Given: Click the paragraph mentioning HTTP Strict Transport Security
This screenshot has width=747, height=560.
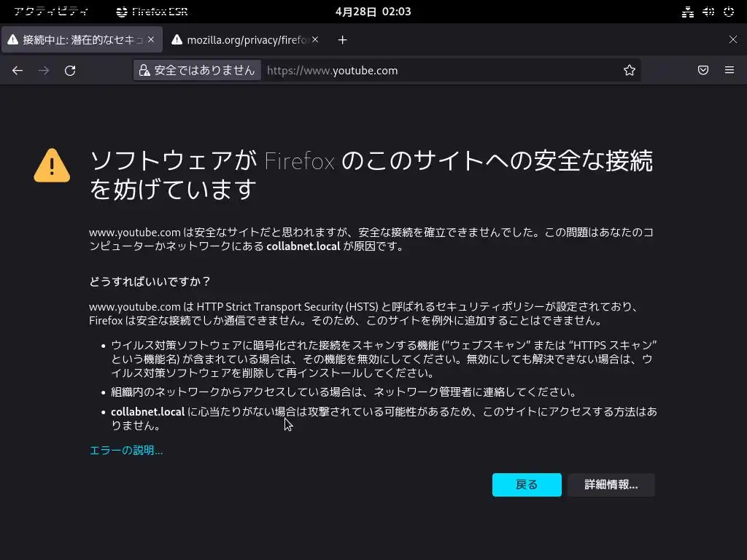Looking at the screenshot, I should (x=365, y=314).
